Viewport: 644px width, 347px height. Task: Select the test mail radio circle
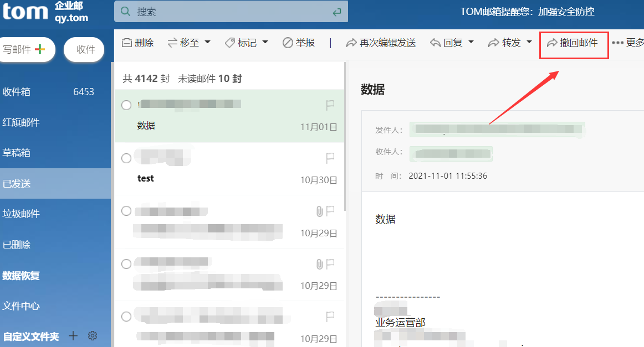pos(126,158)
